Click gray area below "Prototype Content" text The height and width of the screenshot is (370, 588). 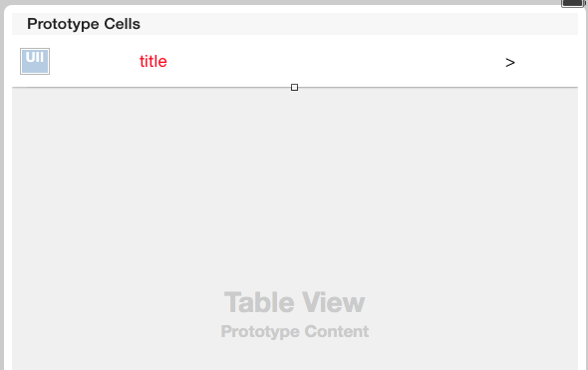295,355
